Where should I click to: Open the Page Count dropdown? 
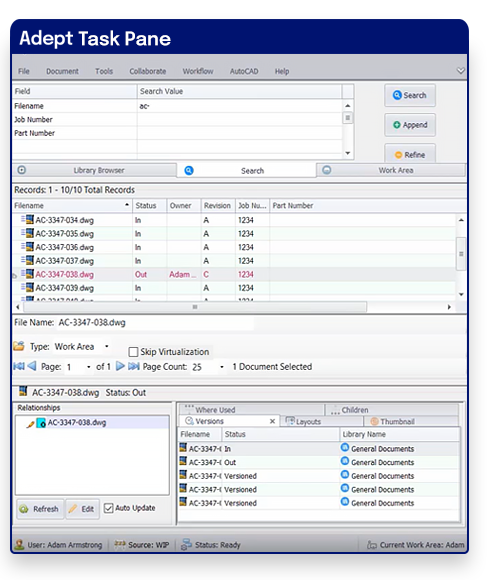point(222,367)
